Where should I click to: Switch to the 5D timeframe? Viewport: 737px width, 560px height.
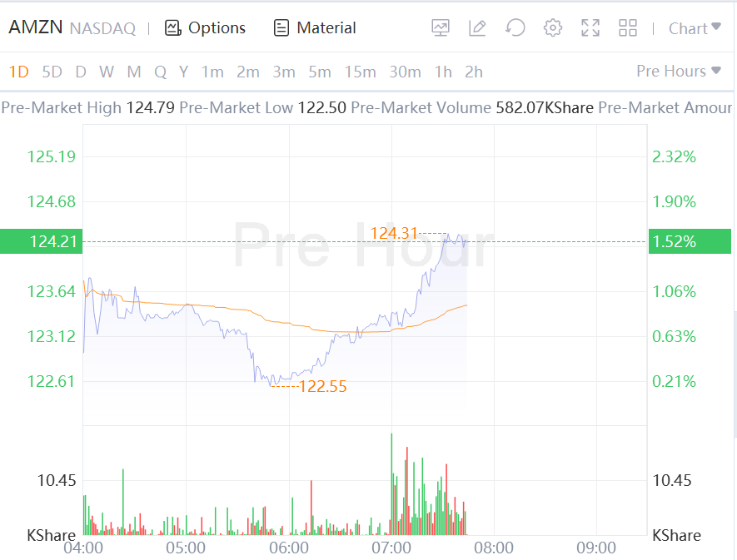52,72
